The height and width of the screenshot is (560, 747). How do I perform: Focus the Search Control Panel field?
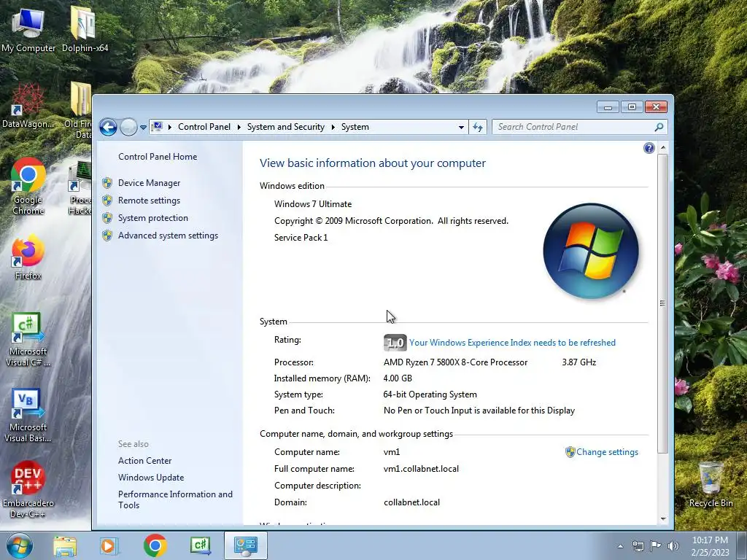tap(579, 127)
